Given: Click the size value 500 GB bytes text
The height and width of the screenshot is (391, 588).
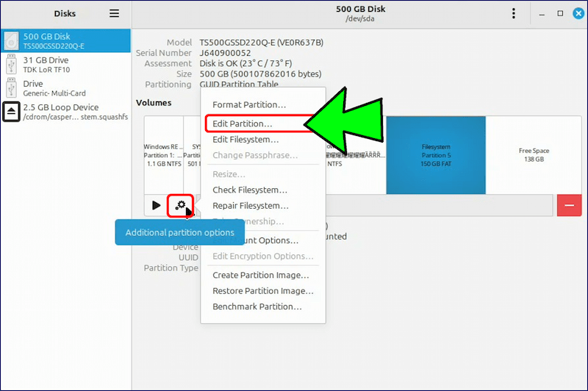Looking at the screenshot, I should point(260,73).
